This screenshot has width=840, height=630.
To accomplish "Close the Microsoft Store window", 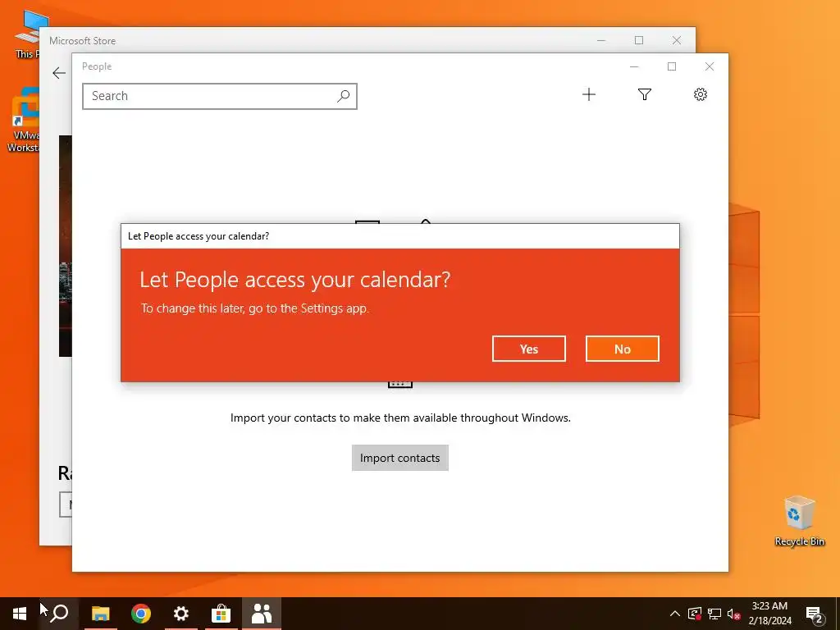I will coord(677,40).
